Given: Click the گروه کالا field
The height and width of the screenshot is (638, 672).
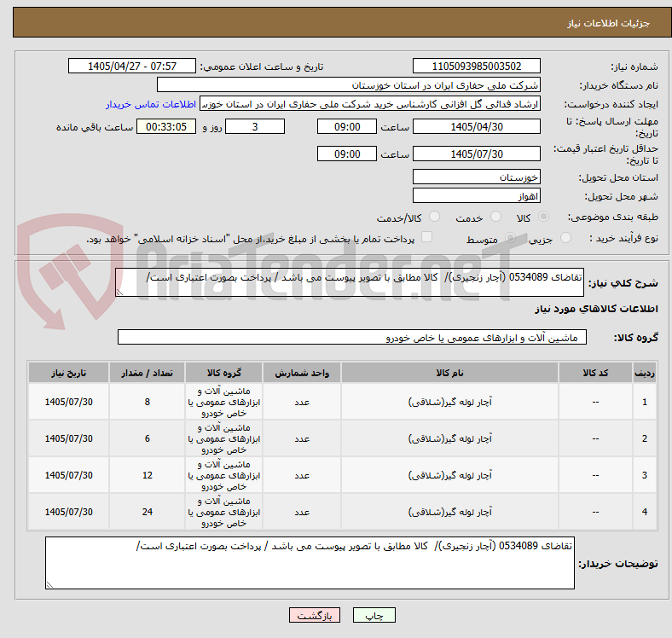Looking at the screenshot, I should point(352,338).
